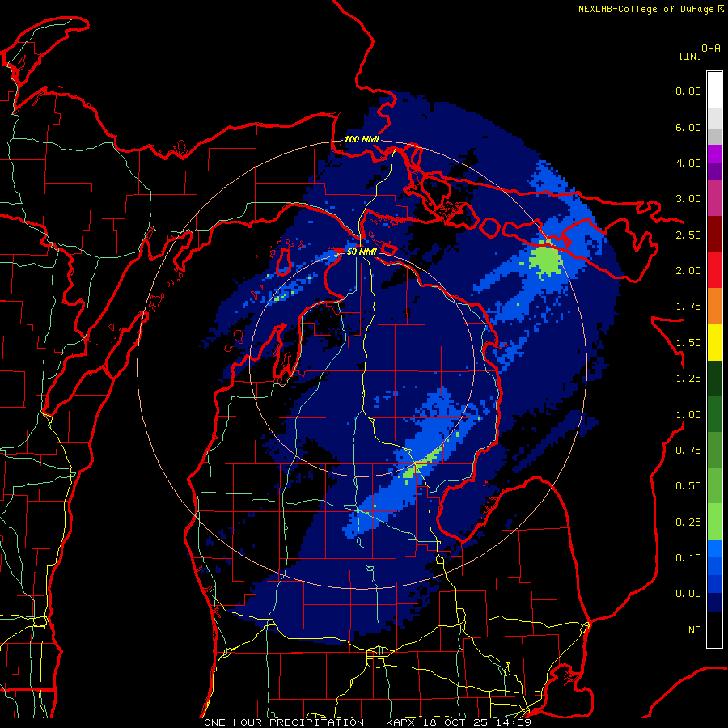Click the magenta 4.00 color swatch
Image resolution: width=728 pixels, height=728 pixels.
[x=714, y=154]
